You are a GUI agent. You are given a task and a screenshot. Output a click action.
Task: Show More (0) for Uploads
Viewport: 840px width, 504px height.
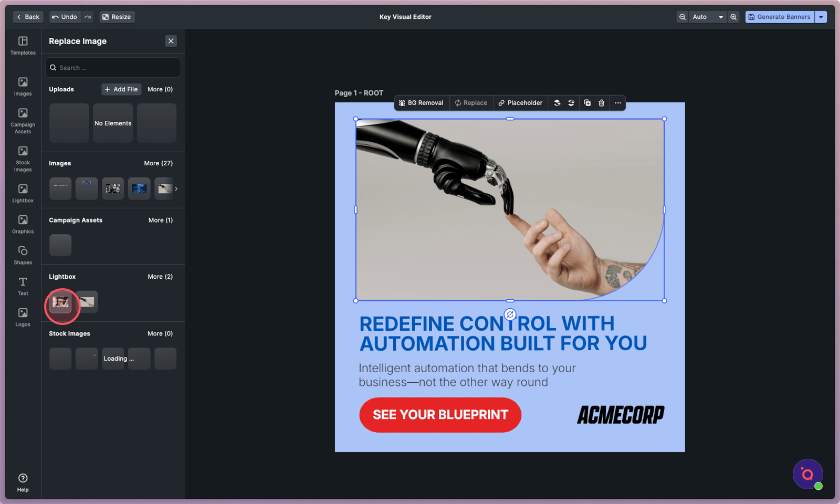[x=160, y=89]
